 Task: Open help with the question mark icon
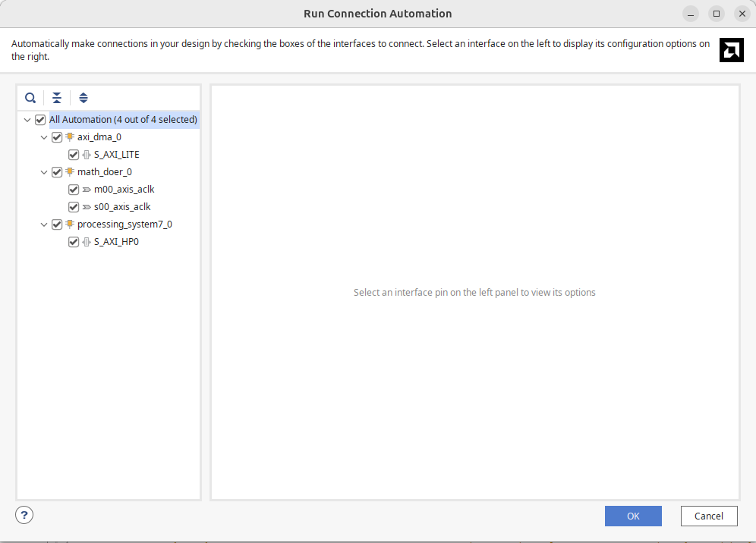pos(24,516)
